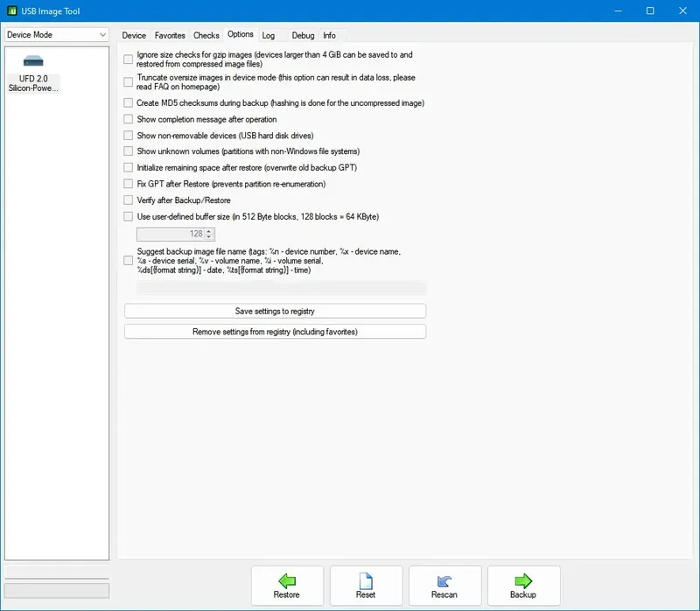
Task: Toggle Suggest backup image file name checkbox
Action: point(128,260)
